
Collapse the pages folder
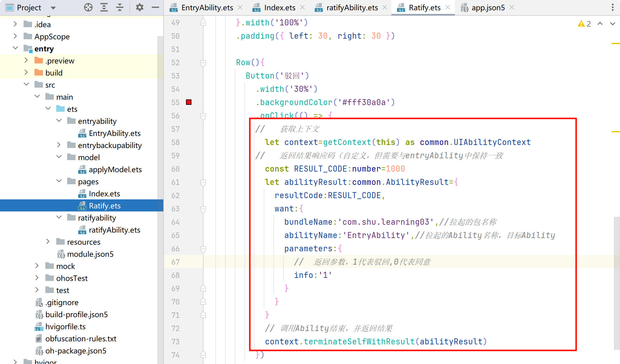59,181
